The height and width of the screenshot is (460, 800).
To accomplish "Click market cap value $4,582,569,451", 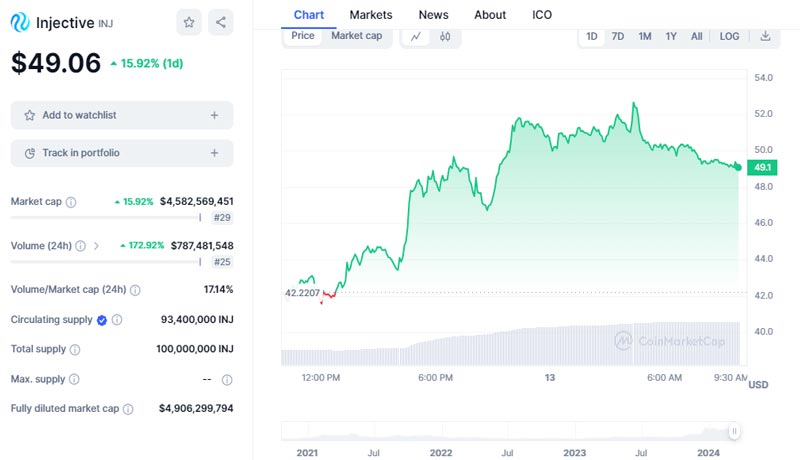I will pos(196,201).
